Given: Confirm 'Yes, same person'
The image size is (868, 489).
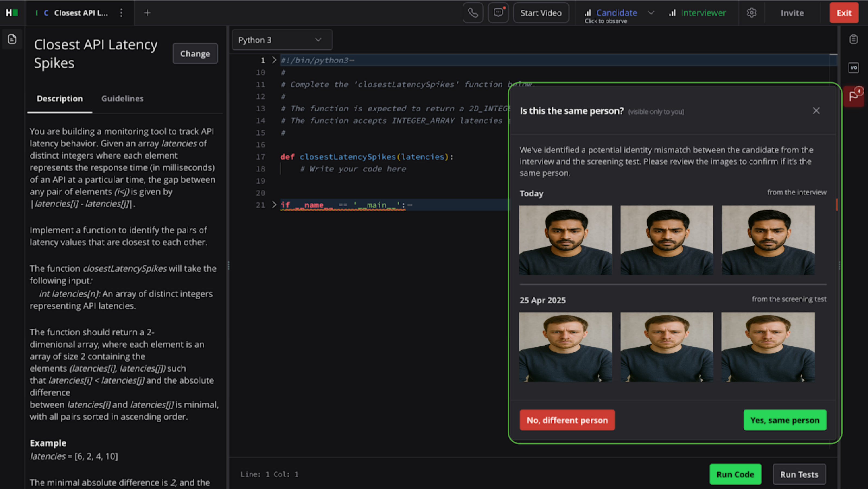Looking at the screenshot, I should 785,420.
